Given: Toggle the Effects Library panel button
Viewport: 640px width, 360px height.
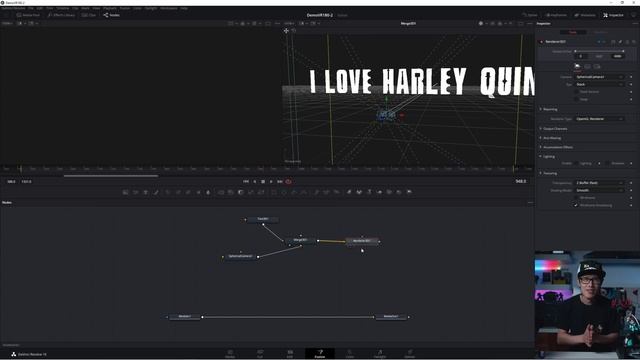Looking at the screenshot, I should (61, 15).
